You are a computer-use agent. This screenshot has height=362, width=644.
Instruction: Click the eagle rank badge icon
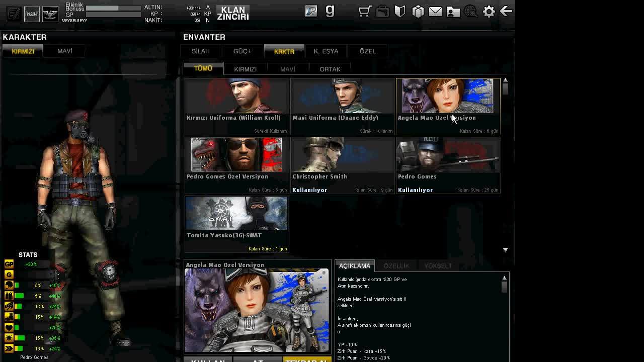point(50,14)
